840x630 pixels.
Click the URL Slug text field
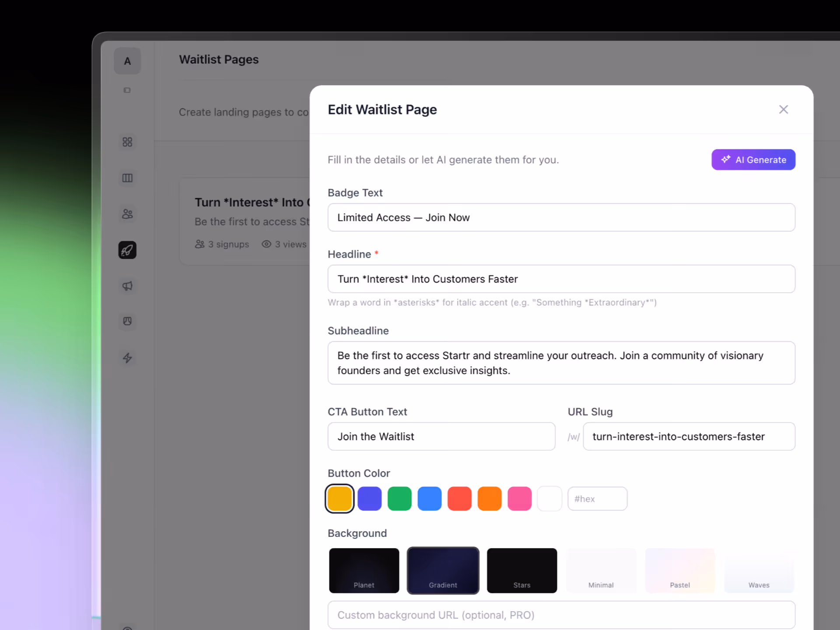tap(689, 436)
